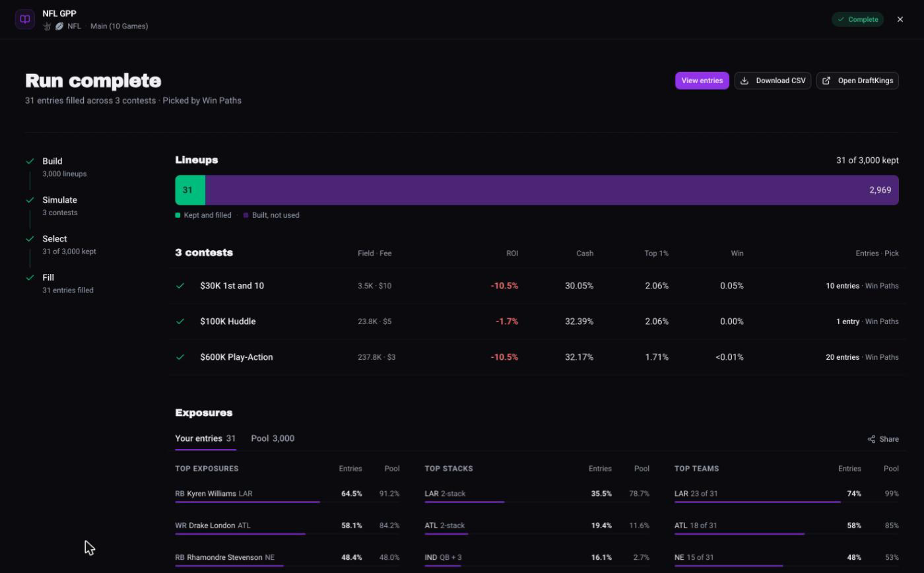
Task: Click 10 entries · Win Paths cell
Action: tap(862, 286)
